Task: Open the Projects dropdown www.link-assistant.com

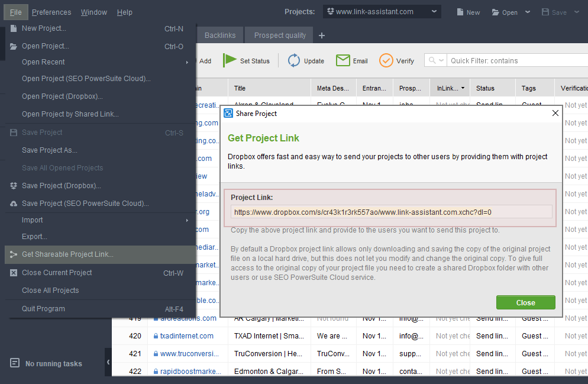Action: click(x=382, y=12)
